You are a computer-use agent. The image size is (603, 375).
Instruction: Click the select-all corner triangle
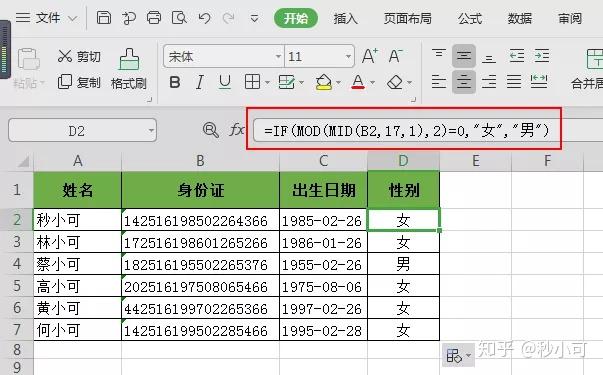(23, 162)
